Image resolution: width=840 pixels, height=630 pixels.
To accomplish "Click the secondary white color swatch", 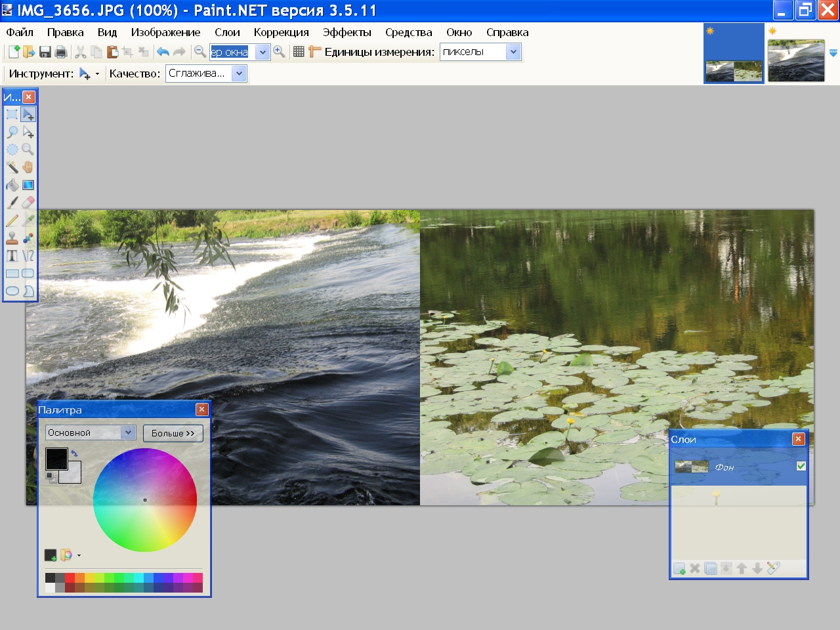I will pyautogui.click(x=73, y=476).
